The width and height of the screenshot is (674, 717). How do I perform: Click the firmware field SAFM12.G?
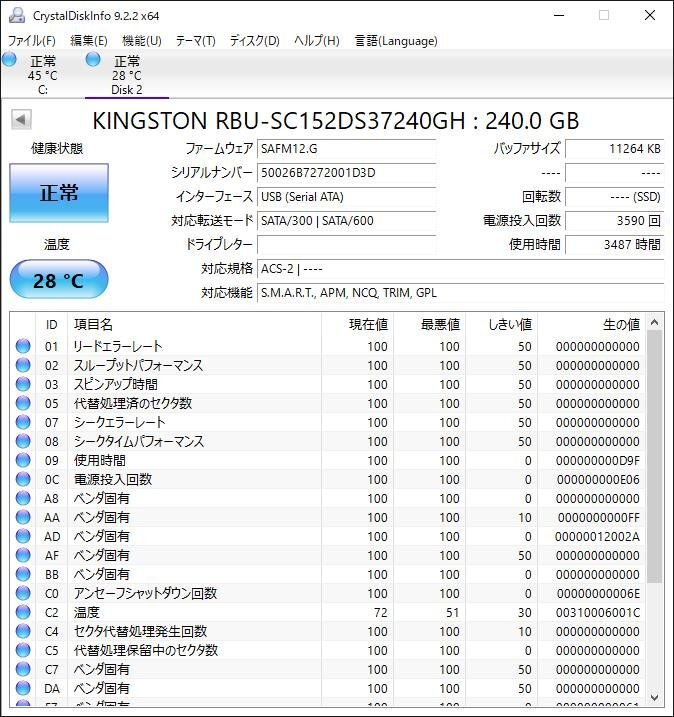pos(346,149)
